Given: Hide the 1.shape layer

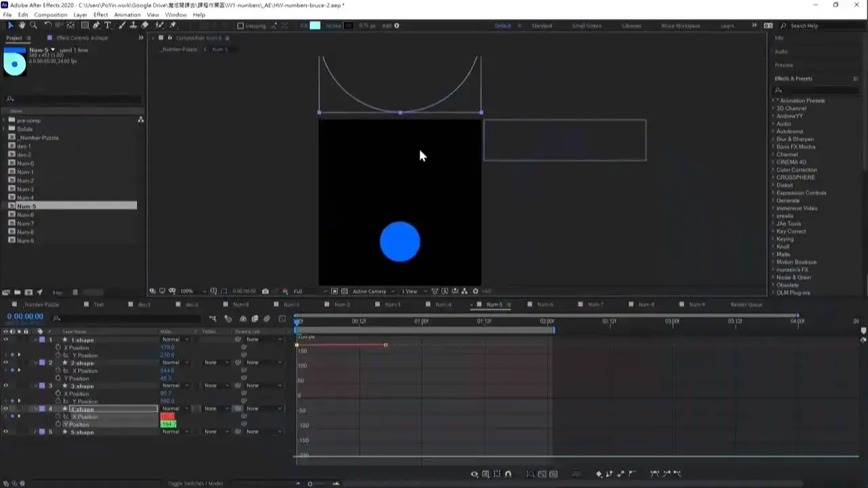Looking at the screenshot, I should (5, 340).
